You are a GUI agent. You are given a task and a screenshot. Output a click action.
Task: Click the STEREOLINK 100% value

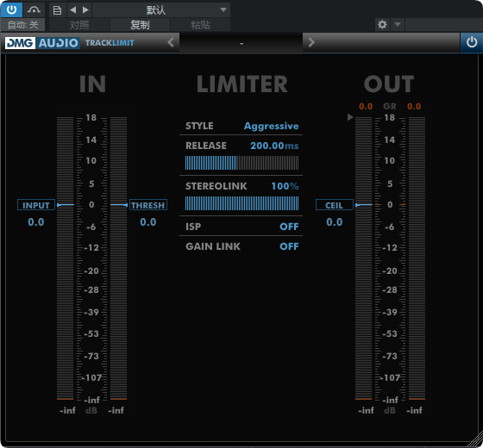click(285, 186)
